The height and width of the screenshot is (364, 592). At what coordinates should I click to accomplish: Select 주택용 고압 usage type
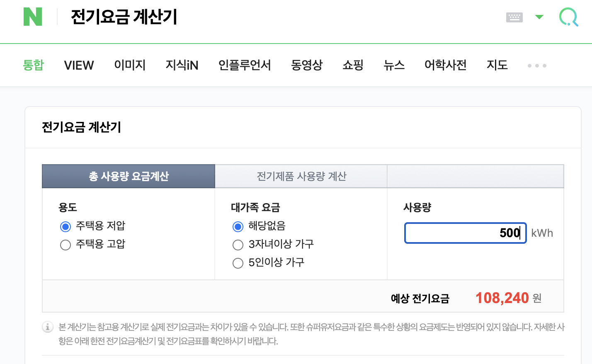[65, 245]
